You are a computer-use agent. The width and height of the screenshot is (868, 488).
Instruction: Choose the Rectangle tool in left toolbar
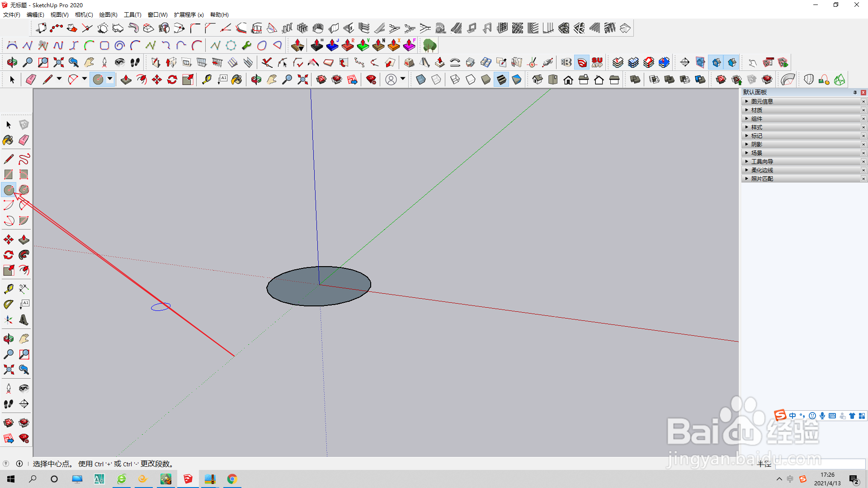(x=9, y=174)
